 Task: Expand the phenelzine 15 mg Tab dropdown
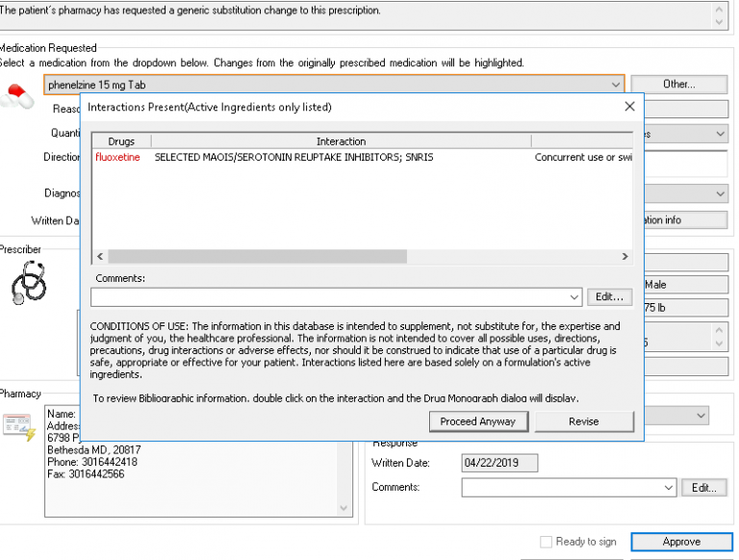pos(615,85)
